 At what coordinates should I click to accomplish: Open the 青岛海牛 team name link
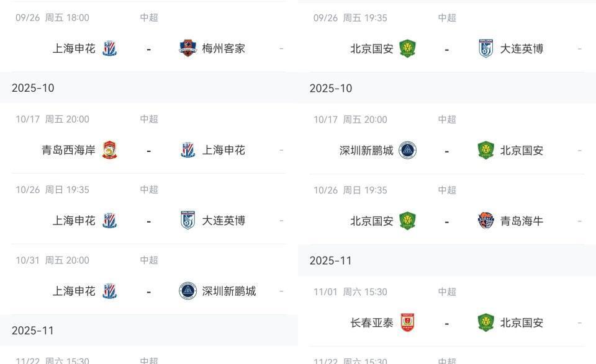click(521, 221)
